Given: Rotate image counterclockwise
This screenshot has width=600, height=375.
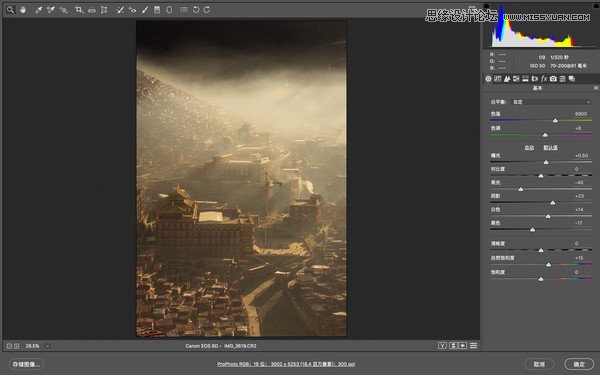Looking at the screenshot, I should tap(196, 10).
